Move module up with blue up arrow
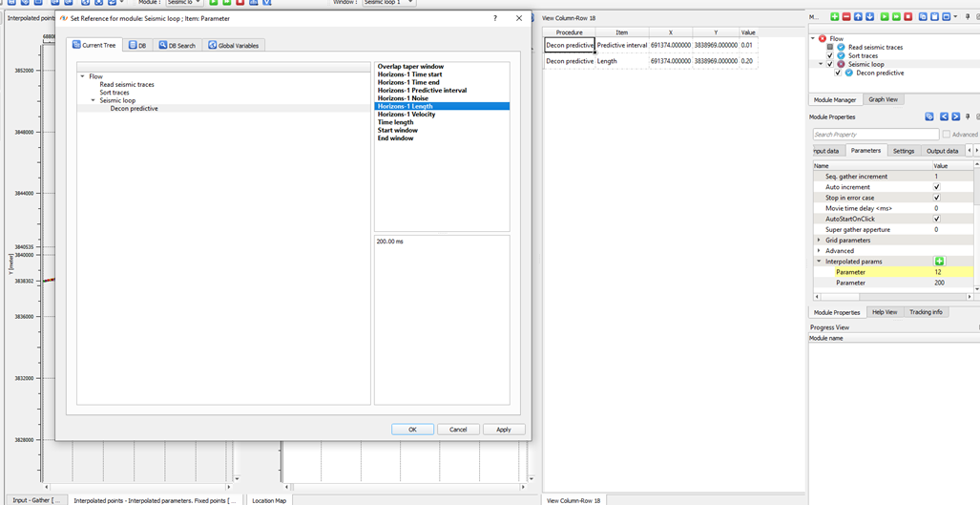 coord(858,17)
